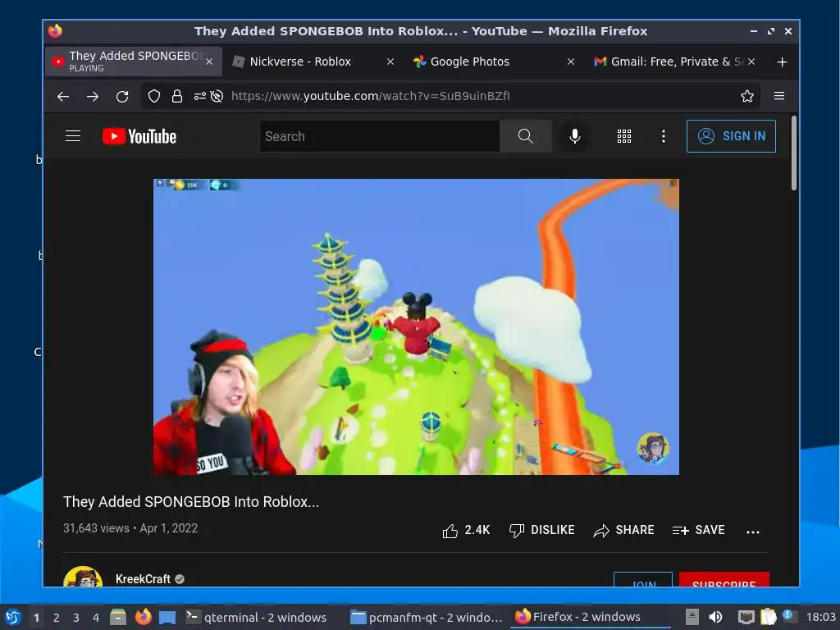Image resolution: width=840 pixels, height=630 pixels.
Task: Save the video to a playlist
Action: tap(698, 530)
